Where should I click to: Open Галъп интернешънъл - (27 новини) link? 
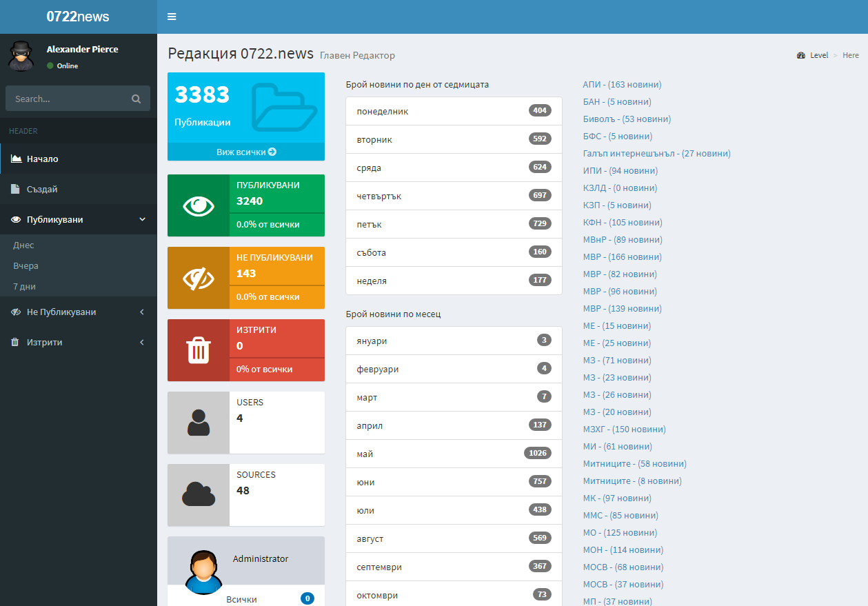[x=656, y=153]
